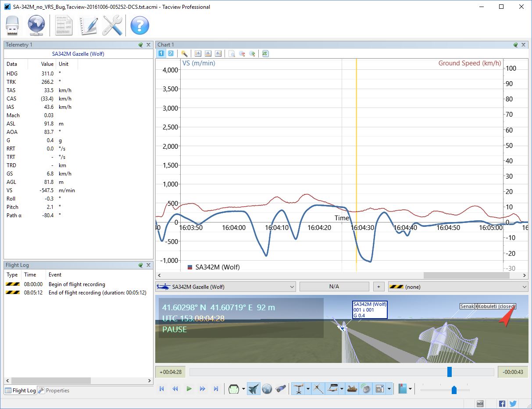Close the Telemetry 1 panel
The width and height of the screenshot is (532, 409).
[149, 45]
